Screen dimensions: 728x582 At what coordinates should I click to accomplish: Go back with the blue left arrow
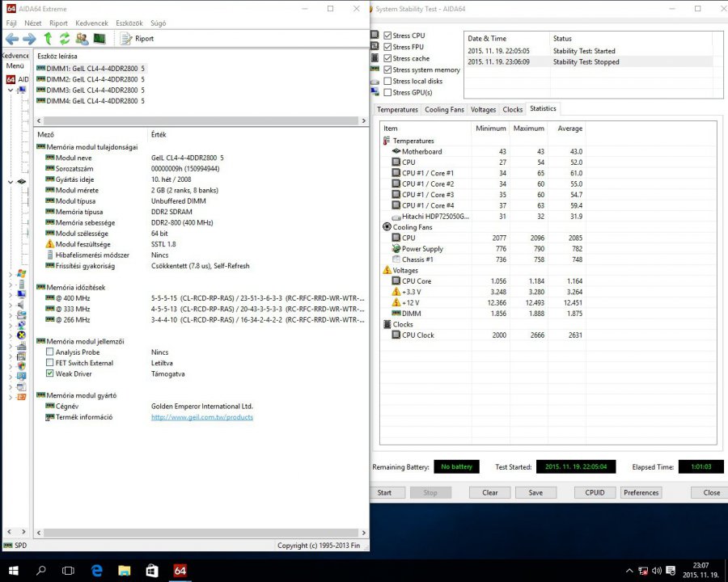point(12,39)
